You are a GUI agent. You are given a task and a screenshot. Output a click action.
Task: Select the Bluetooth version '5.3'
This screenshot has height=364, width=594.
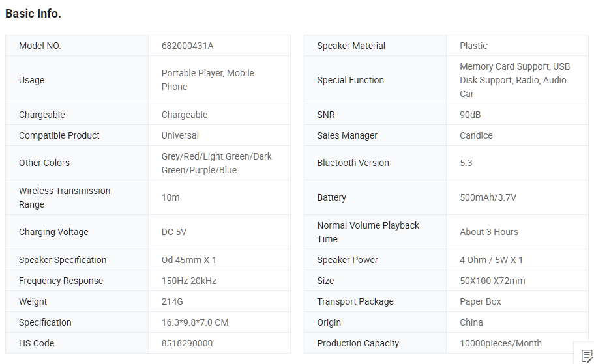[x=466, y=163]
